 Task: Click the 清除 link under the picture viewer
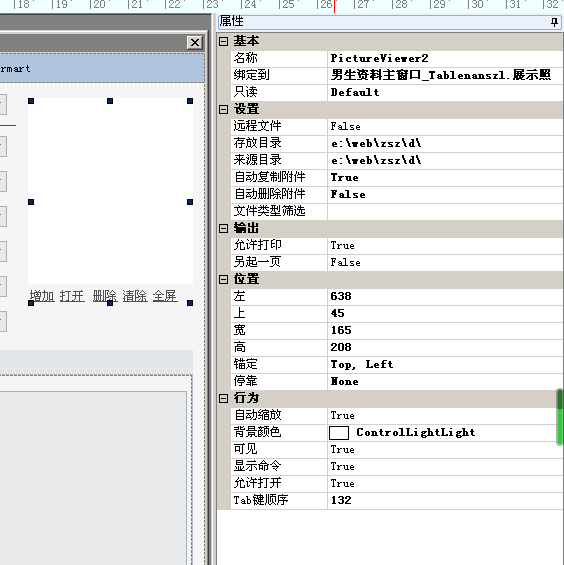pos(135,296)
